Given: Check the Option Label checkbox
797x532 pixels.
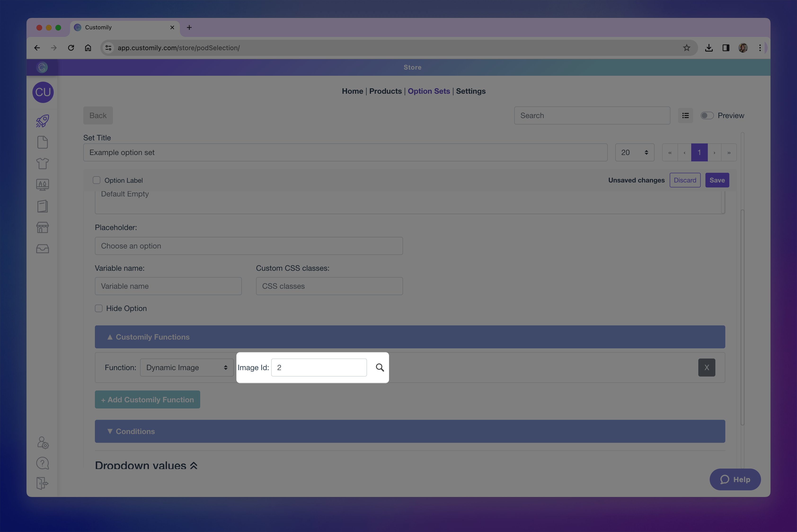Looking at the screenshot, I should (x=97, y=180).
